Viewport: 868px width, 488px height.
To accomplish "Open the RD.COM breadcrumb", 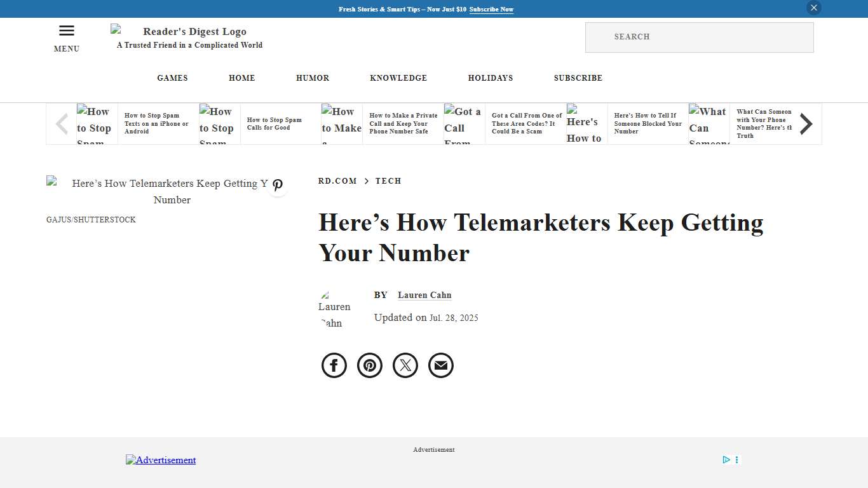I will 337,181.
